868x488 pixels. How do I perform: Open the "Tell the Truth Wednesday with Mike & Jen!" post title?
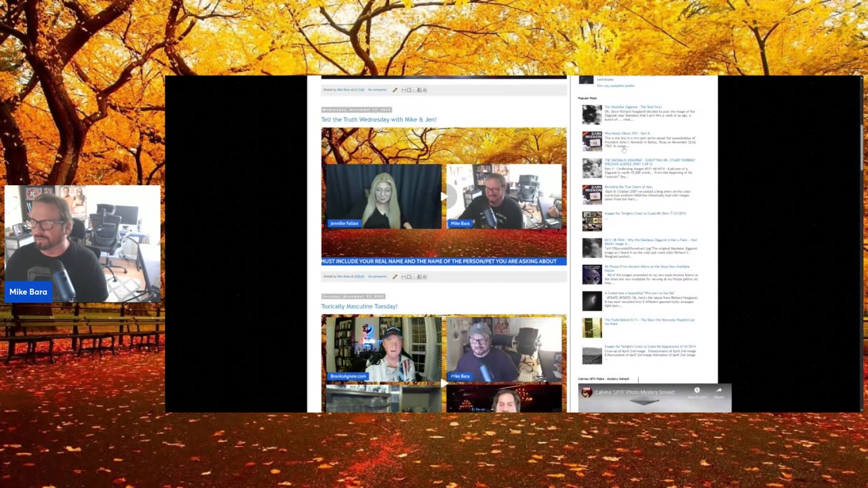[x=378, y=119]
